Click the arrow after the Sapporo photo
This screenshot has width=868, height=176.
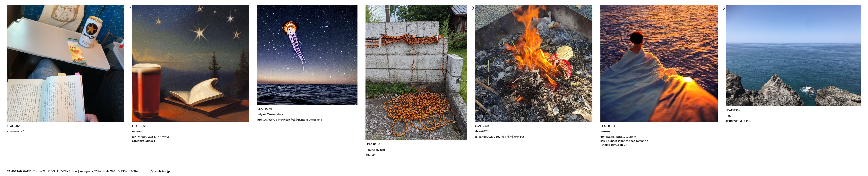pos(128,8)
